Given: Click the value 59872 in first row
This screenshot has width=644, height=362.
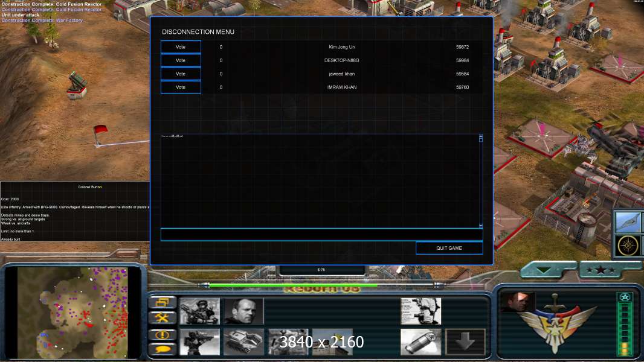Looking at the screenshot, I should [x=463, y=47].
